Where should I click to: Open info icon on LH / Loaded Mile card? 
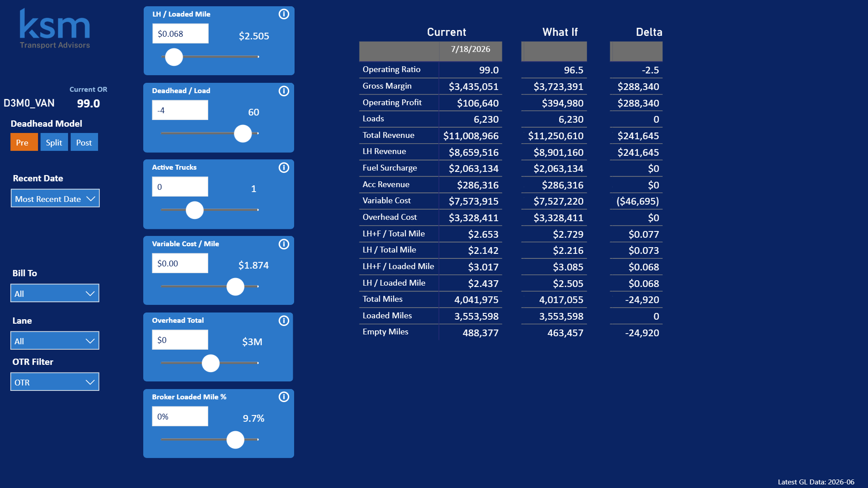tap(284, 14)
